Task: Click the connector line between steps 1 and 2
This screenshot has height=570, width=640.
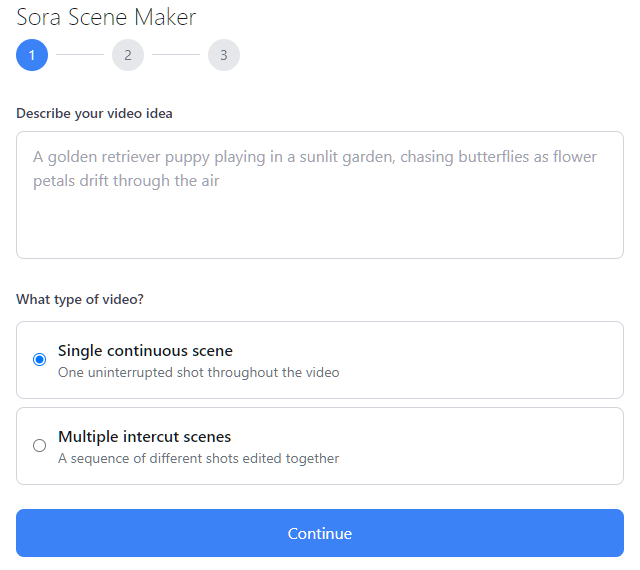Action: [80, 55]
